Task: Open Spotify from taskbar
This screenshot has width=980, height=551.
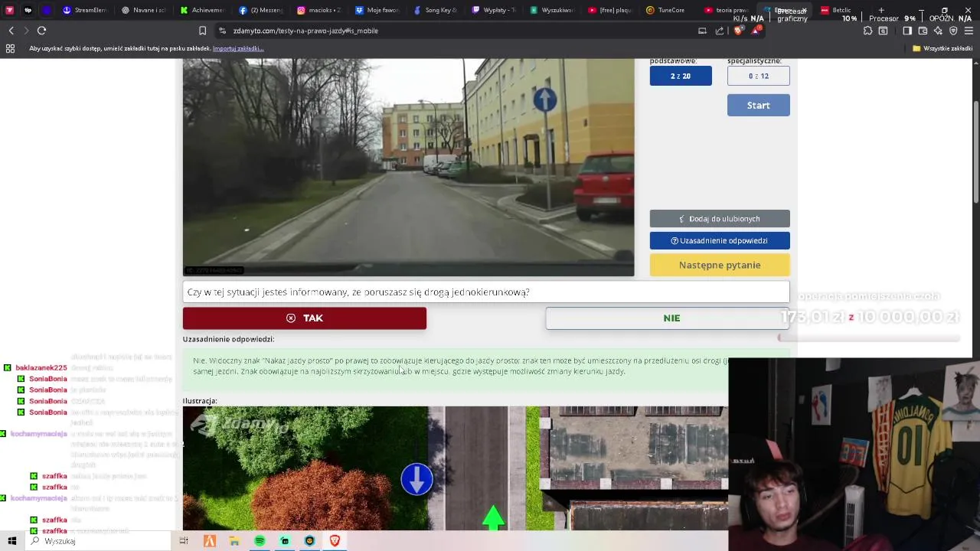Action: tap(260, 541)
